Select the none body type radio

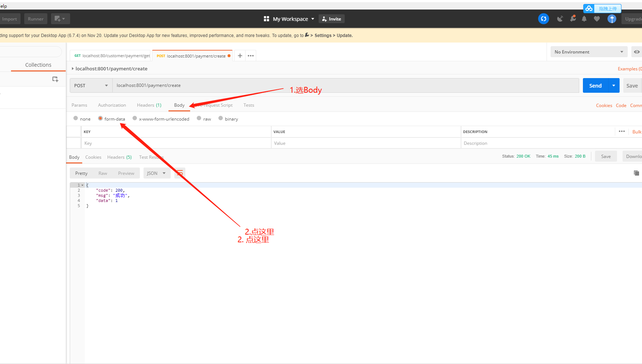76,118
